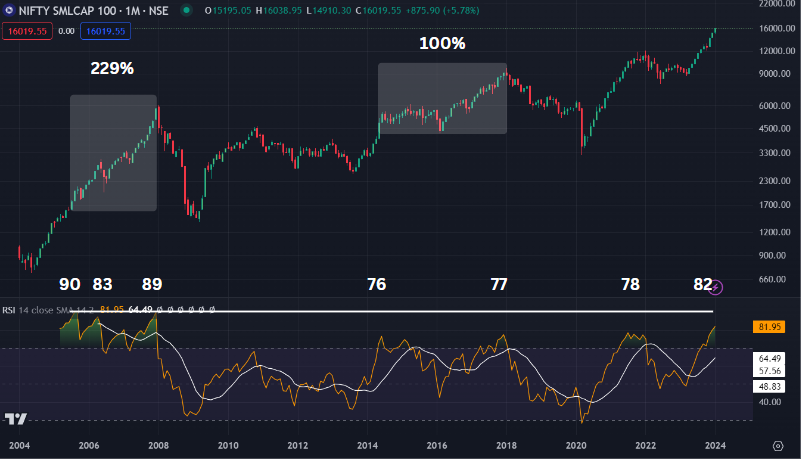This screenshot has height=460, width=802.
Task: Click the 9000.00 price axis label
Action: click(775, 74)
